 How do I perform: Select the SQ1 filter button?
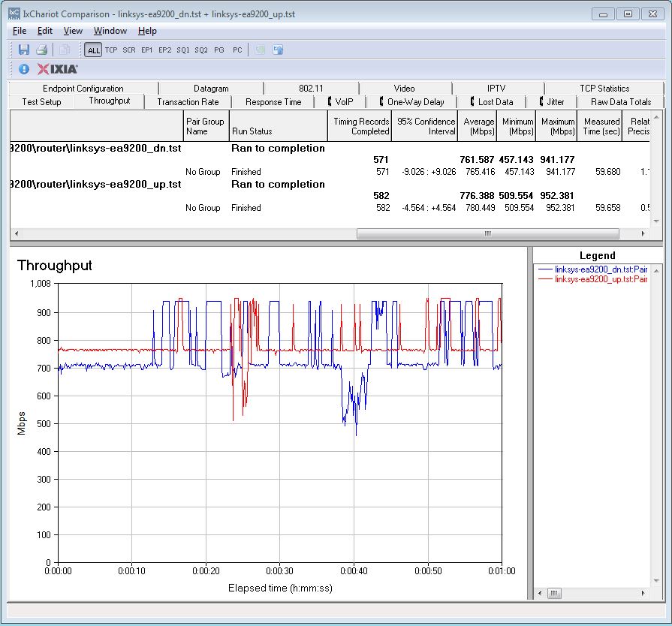point(183,50)
